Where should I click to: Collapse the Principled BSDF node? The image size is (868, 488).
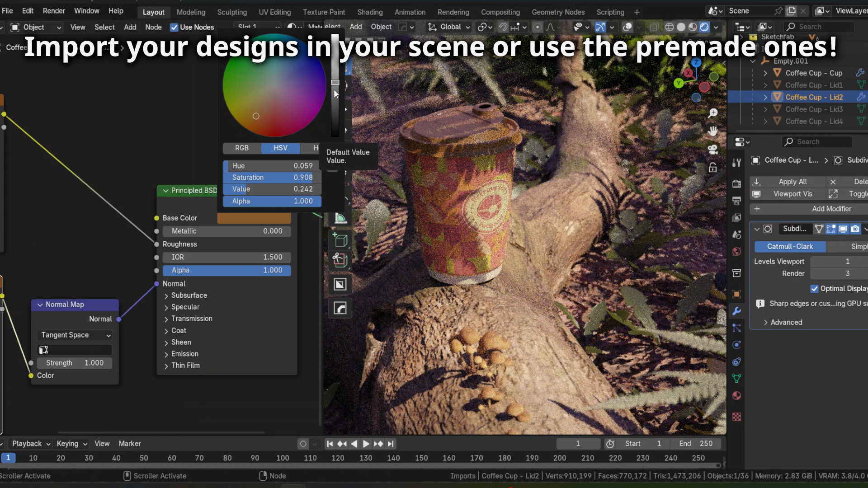(x=166, y=191)
